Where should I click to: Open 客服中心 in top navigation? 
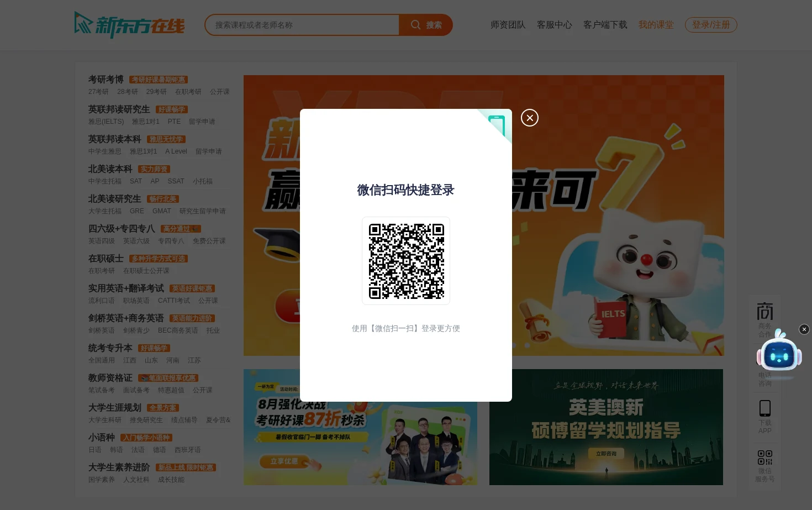coord(554,25)
